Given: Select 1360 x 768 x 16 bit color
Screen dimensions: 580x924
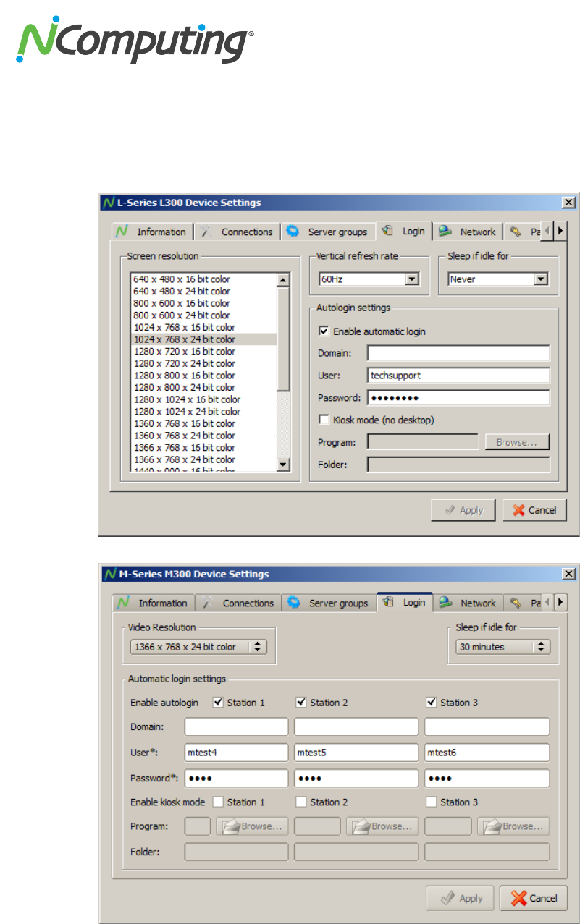Looking at the screenshot, I should (203, 423).
